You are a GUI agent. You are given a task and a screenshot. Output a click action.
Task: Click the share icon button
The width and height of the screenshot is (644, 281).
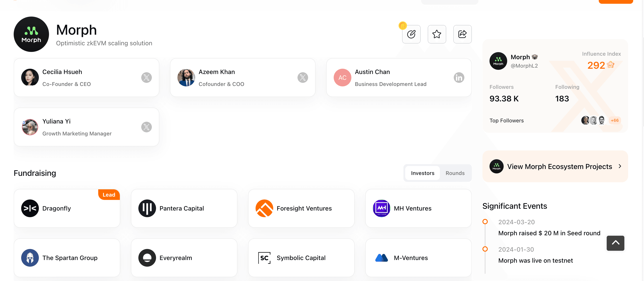pos(463,34)
